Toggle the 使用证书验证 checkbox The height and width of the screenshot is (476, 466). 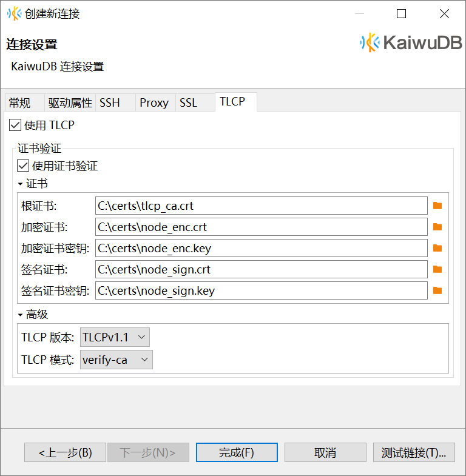point(24,166)
